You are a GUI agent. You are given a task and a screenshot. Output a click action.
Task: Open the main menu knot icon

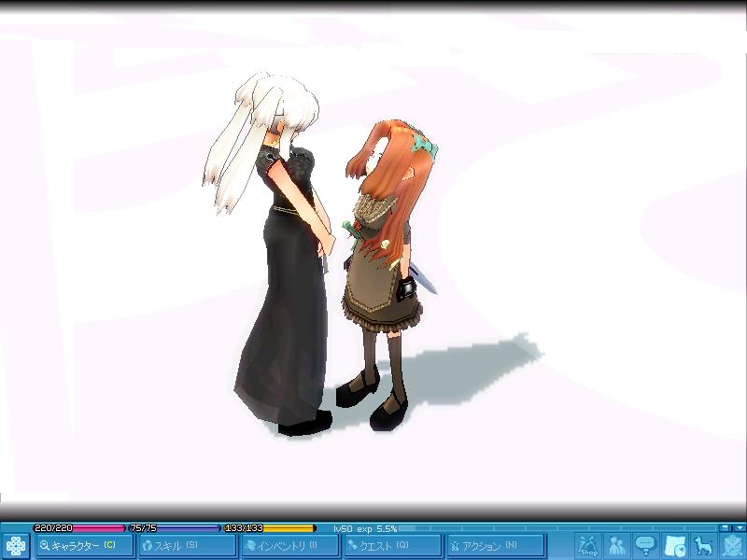[x=16, y=545]
